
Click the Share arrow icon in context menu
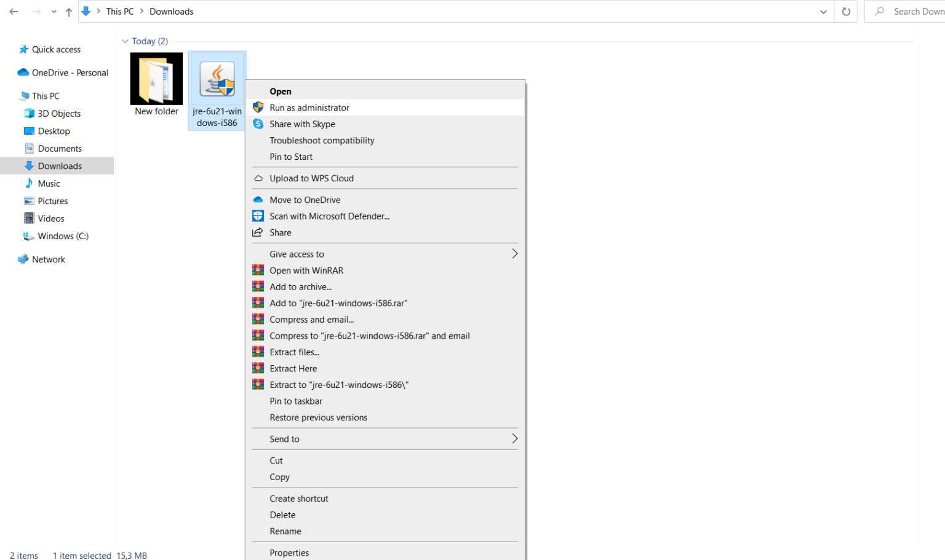[258, 232]
